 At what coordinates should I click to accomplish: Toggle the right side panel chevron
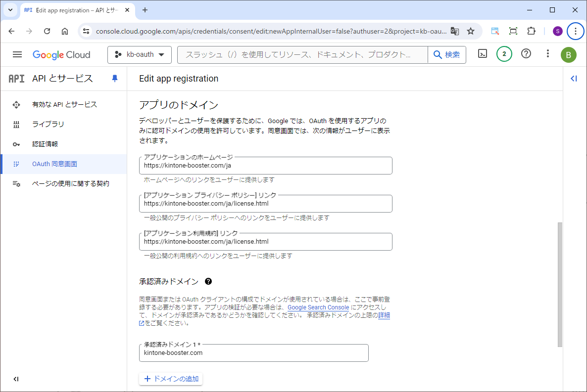click(x=574, y=79)
